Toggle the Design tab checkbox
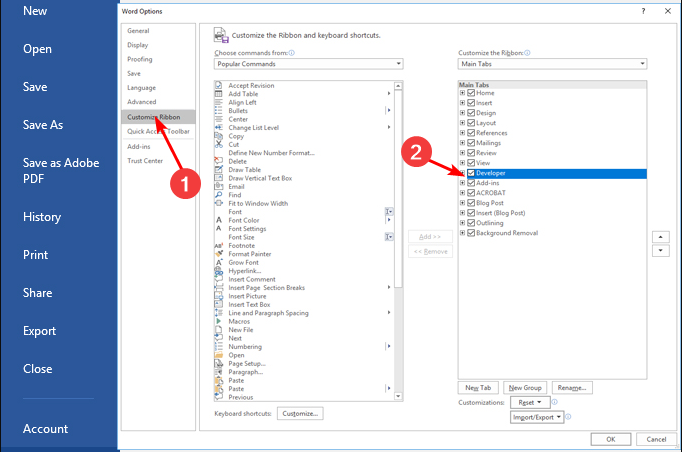The width and height of the screenshot is (682, 452). point(471,113)
